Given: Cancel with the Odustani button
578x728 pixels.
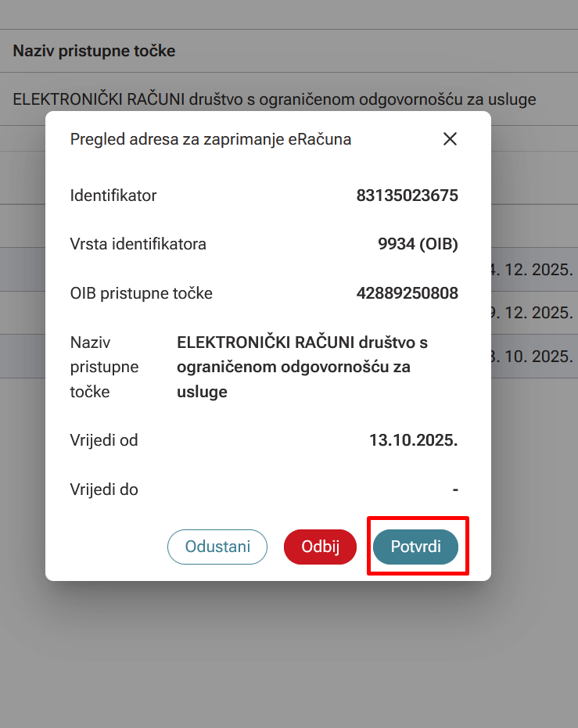Looking at the screenshot, I should pyautogui.click(x=217, y=547).
